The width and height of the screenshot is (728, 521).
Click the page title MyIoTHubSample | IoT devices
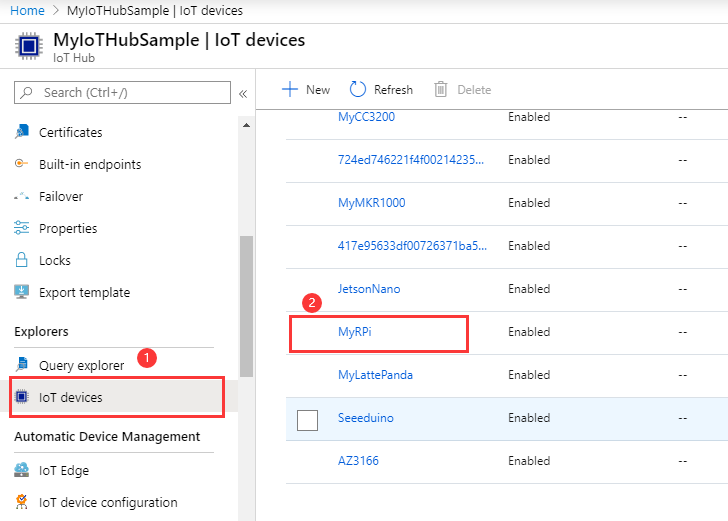pos(179,40)
